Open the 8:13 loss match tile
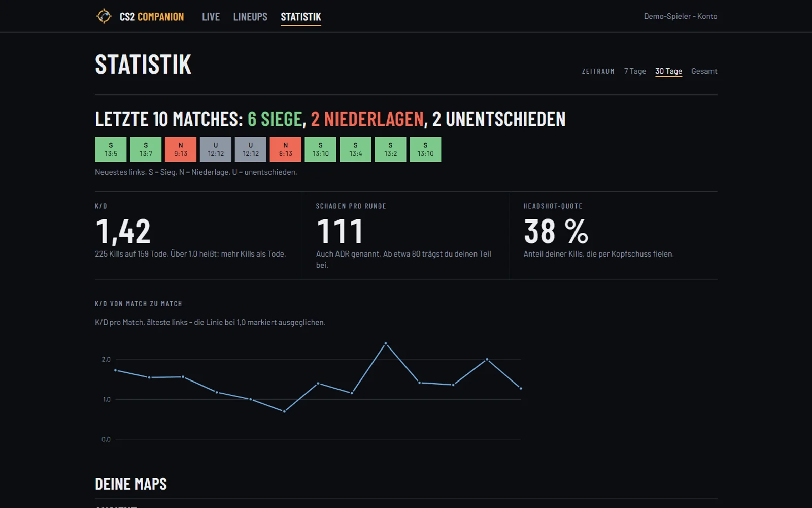812x508 pixels. 285,149
